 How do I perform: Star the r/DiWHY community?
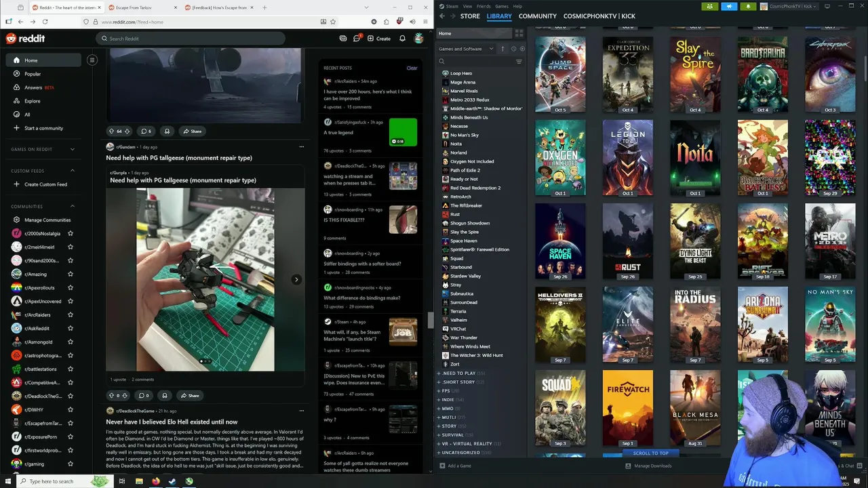point(70,409)
